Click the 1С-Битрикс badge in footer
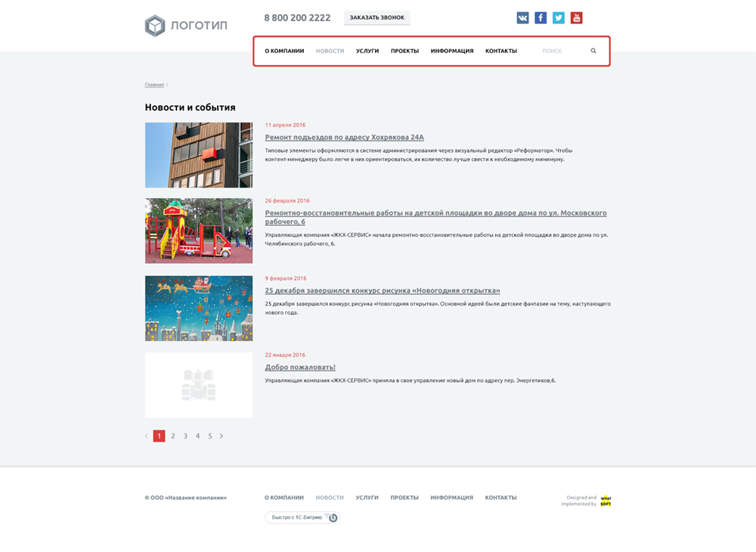This screenshot has width=756, height=552. 302,518
